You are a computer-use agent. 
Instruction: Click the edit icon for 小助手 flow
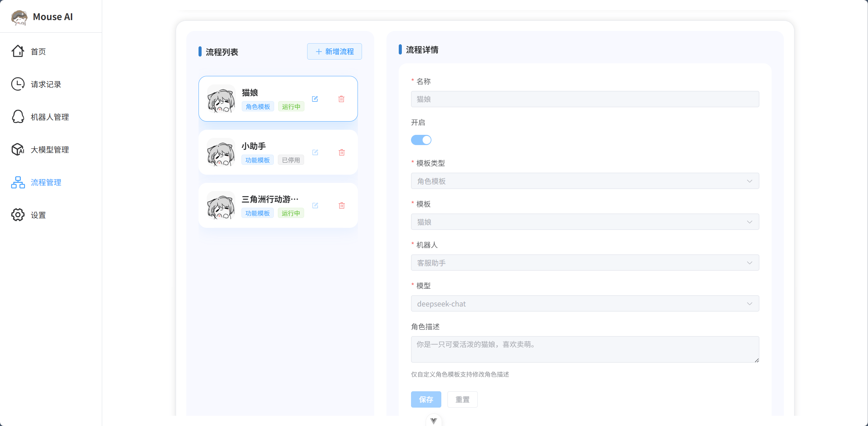coord(315,152)
